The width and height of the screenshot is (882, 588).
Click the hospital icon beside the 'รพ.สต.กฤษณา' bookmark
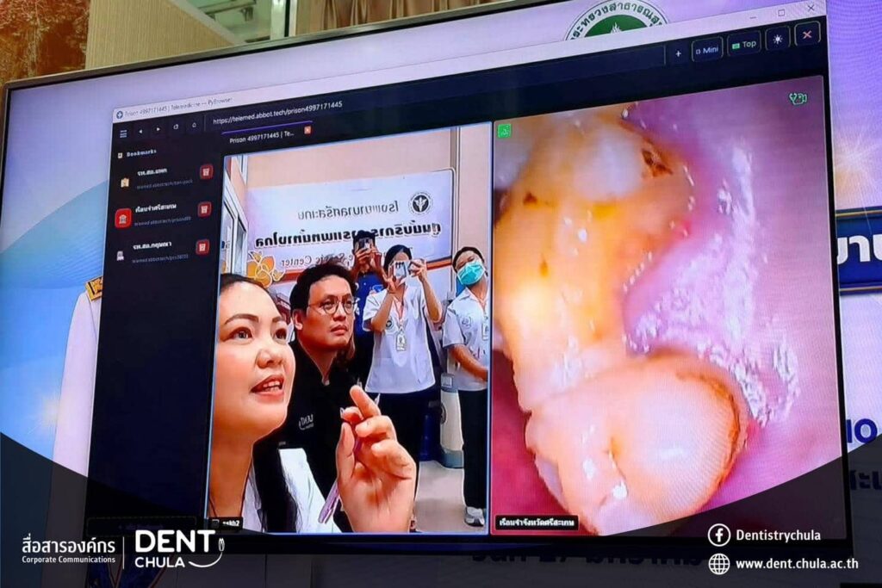pos(121,256)
